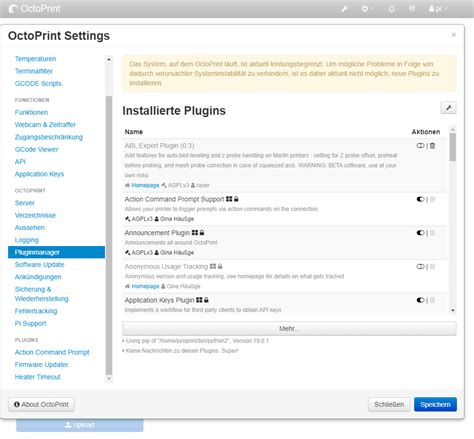The height and width of the screenshot is (439, 474).
Task: Open Server settings section
Action: click(25, 203)
